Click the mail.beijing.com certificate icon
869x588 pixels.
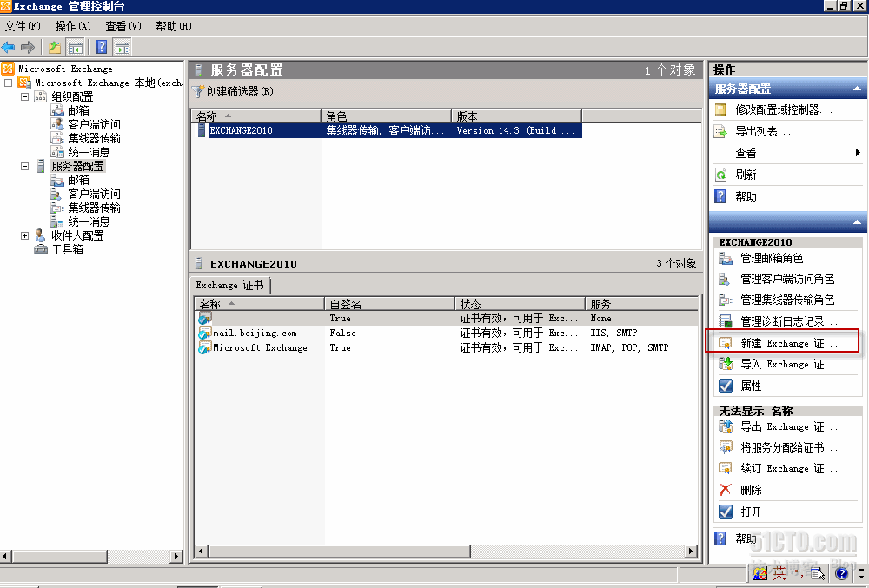click(x=205, y=333)
